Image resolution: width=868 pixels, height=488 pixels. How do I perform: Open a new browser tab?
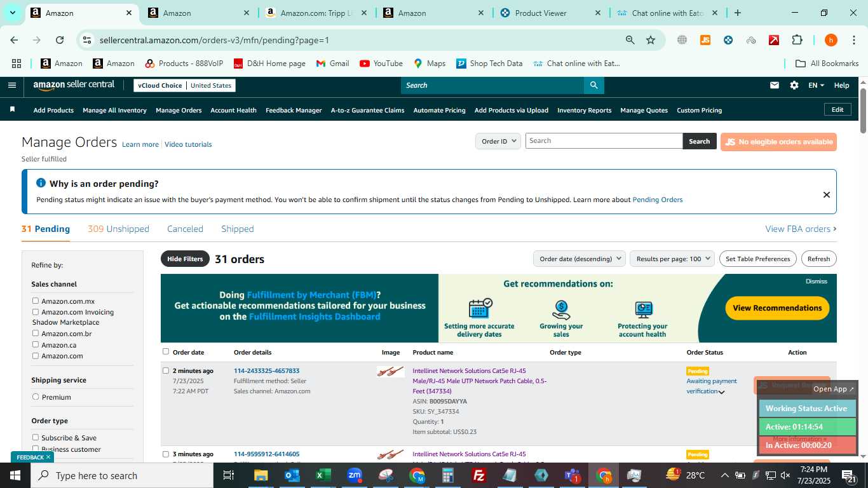click(737, 13)
